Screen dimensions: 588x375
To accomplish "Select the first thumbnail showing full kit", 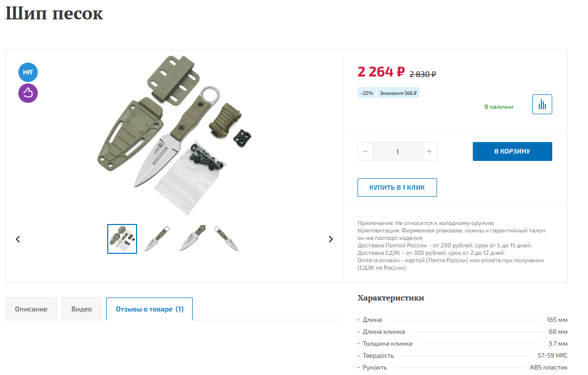I will coord(122,239).
